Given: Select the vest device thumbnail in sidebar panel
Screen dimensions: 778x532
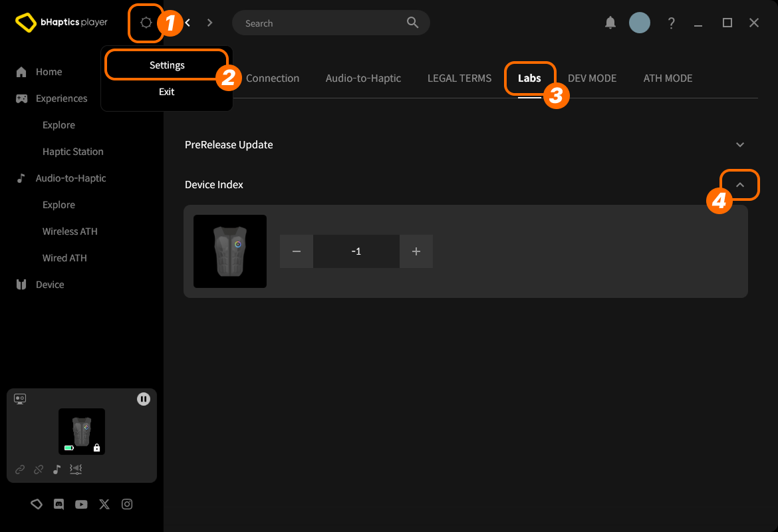Looking at the screenshot, I should point(82,432).
